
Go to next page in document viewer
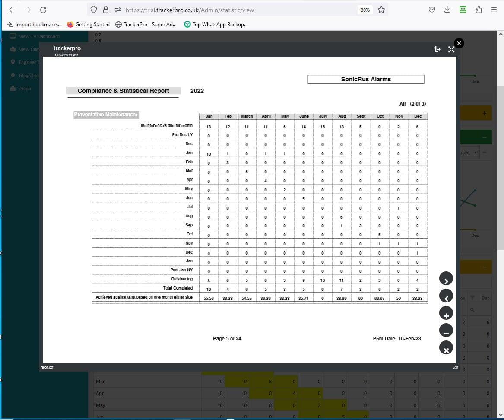click(x=446, y=279)
